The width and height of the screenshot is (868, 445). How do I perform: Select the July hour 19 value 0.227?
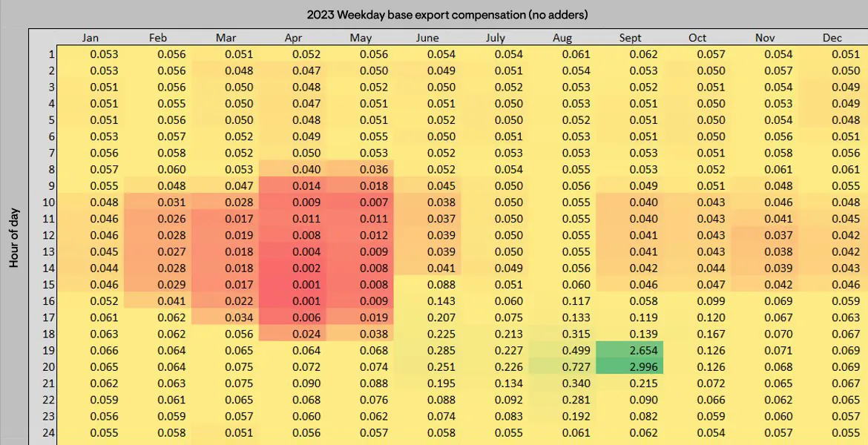pyautogui.click(x=509, y=350)
